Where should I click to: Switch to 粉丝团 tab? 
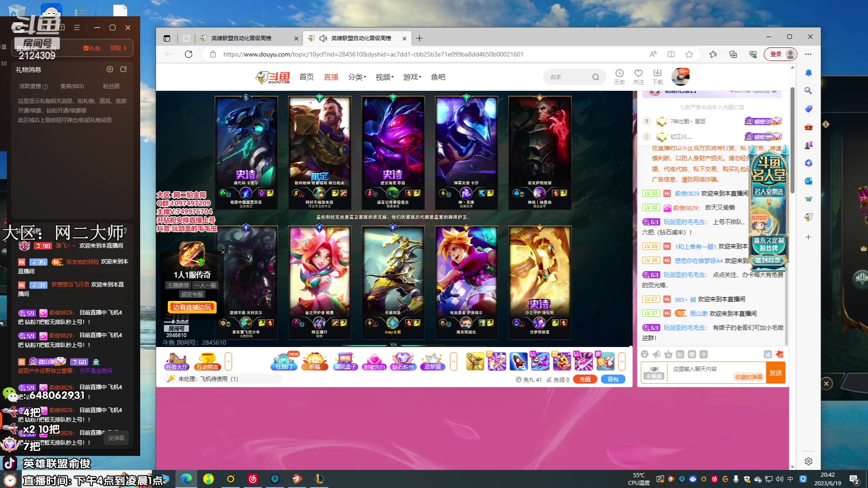pos(111,86)
